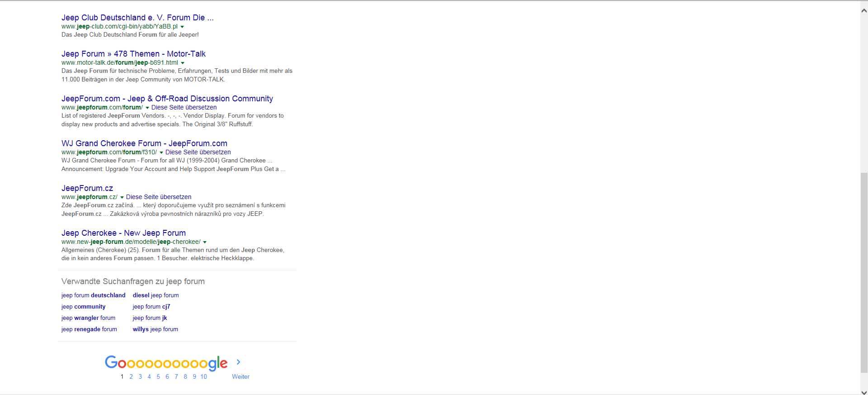This screenshot has height=395, width=868.
Task: Jump to results page 10
Action: pos(203,376)
